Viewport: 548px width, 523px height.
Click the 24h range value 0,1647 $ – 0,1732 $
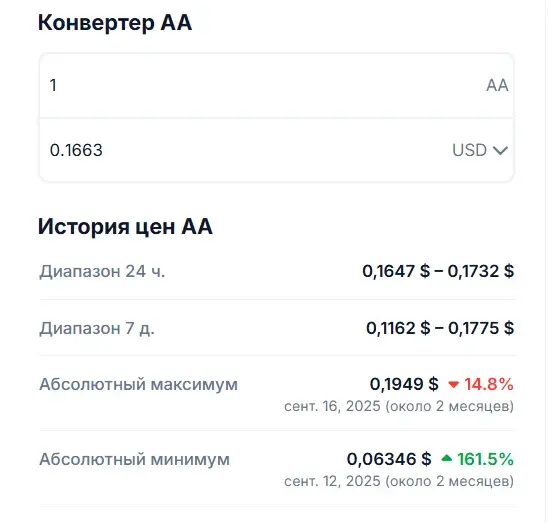pos(438,271)
